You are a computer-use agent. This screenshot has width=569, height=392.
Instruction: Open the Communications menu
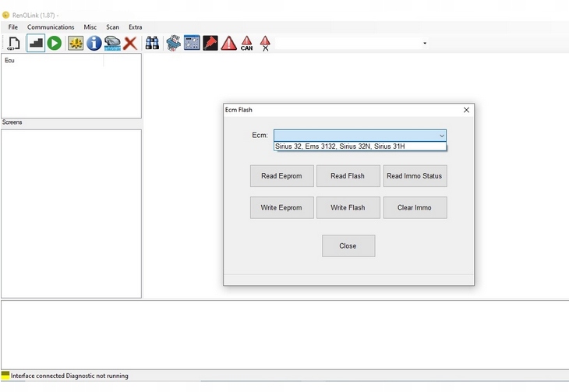(x=51, y=27)
